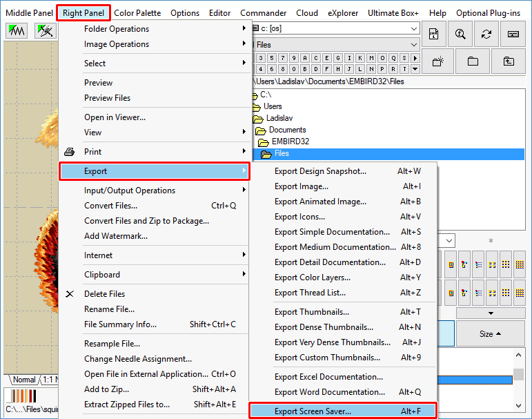The image size is (532, 419).
Task: Click file list scrollbar down arrow
Action: pos(518,405)
